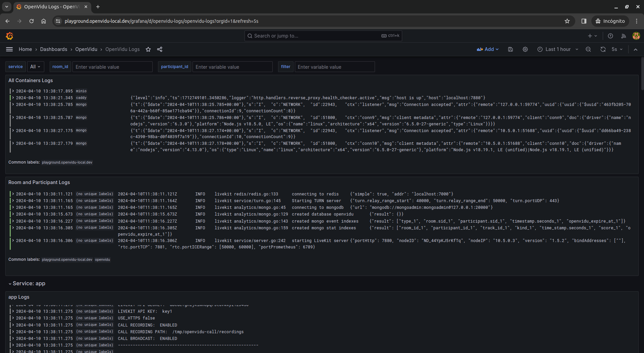This screenshot has height=353, width=644.
Task: Open Last 1 hour time picker
Action: pos(557,49)
